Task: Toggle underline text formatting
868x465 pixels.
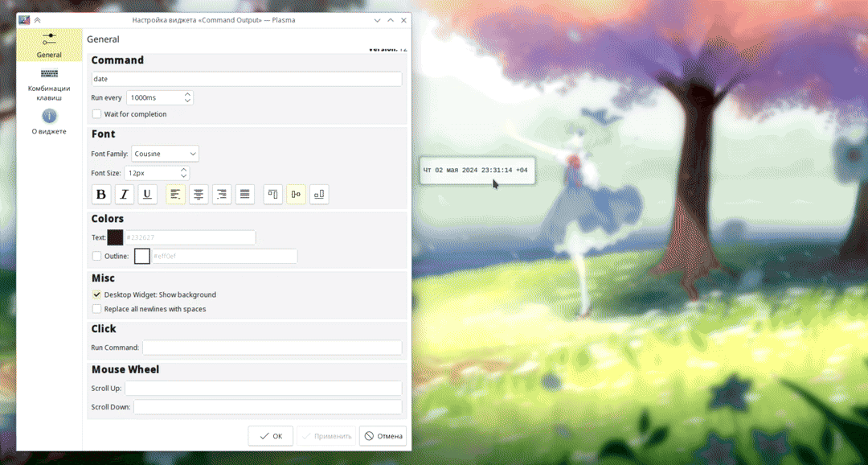Action: (x=148, y=194)
